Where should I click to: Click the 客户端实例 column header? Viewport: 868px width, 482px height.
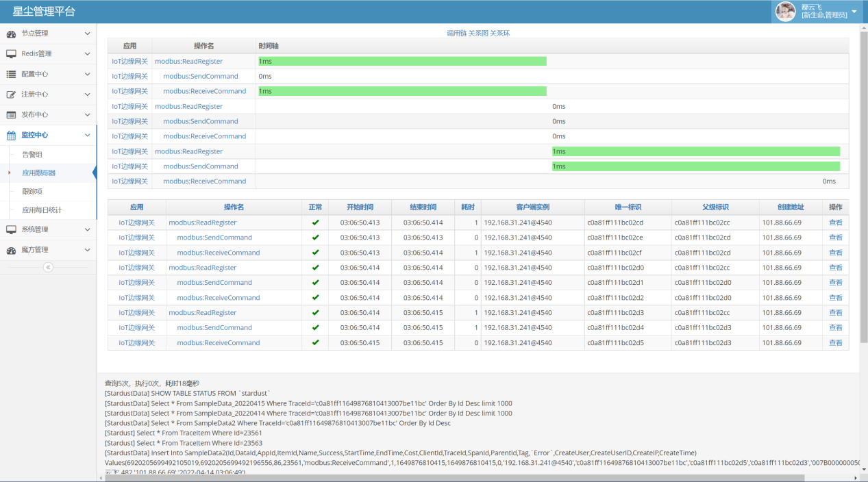(533, 207)
